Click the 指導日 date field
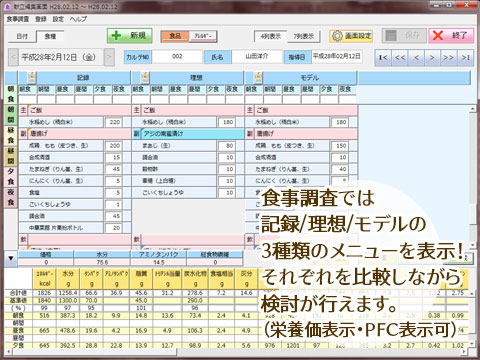The height and width of the screenshot is (360, 480). point(337,57)
